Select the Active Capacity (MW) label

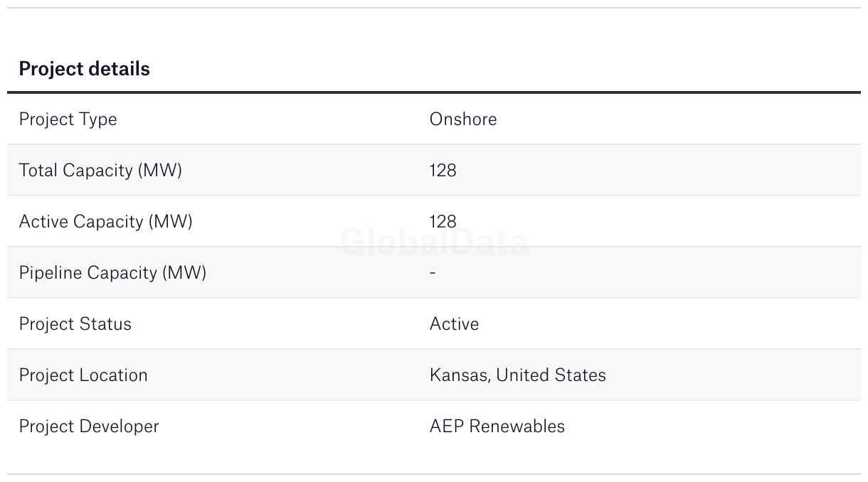click(105, 222)
